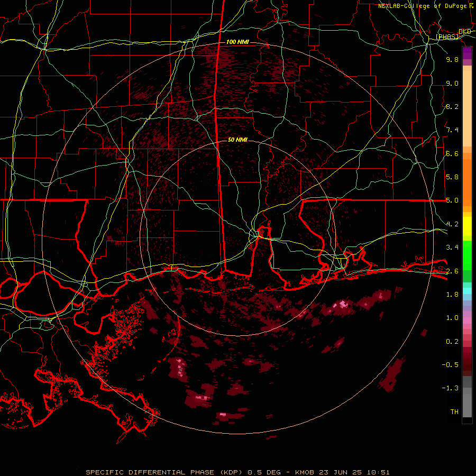Pick the orange segment of the color bar
The height and width of the screenshot is (476, 476).
467,182
